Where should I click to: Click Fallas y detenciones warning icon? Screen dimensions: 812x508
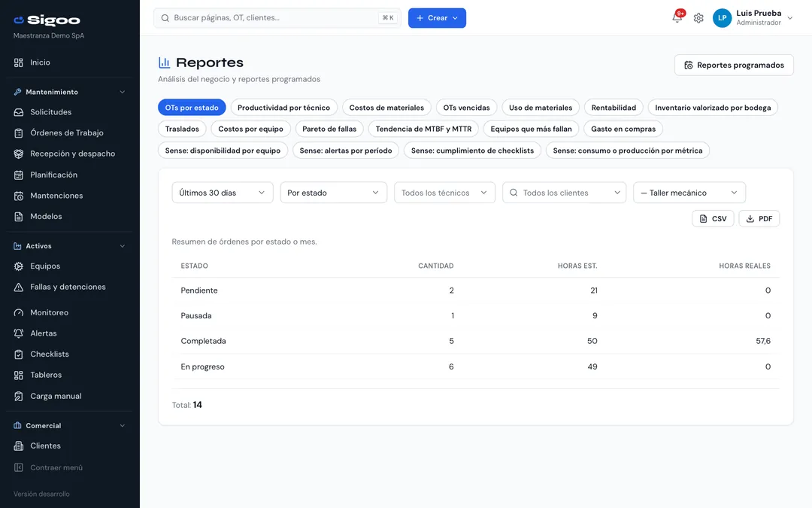(x=19, y=287)
